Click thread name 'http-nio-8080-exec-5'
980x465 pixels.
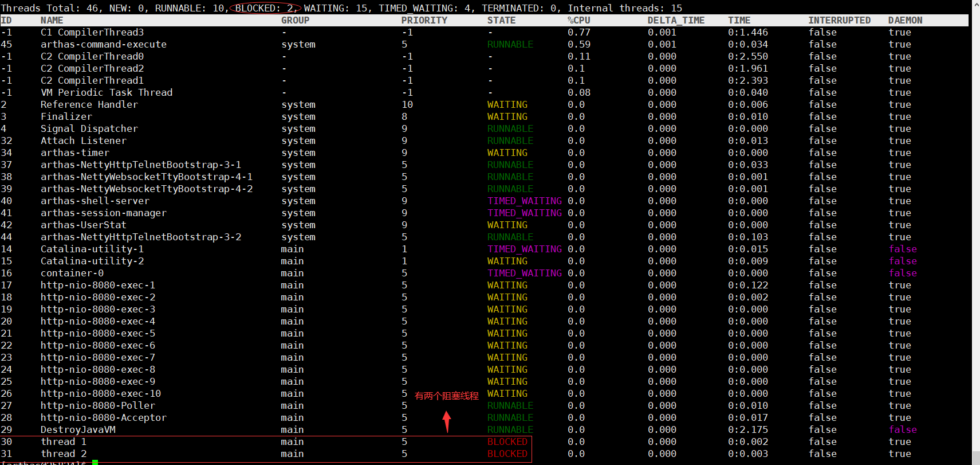tap(98, 333)
